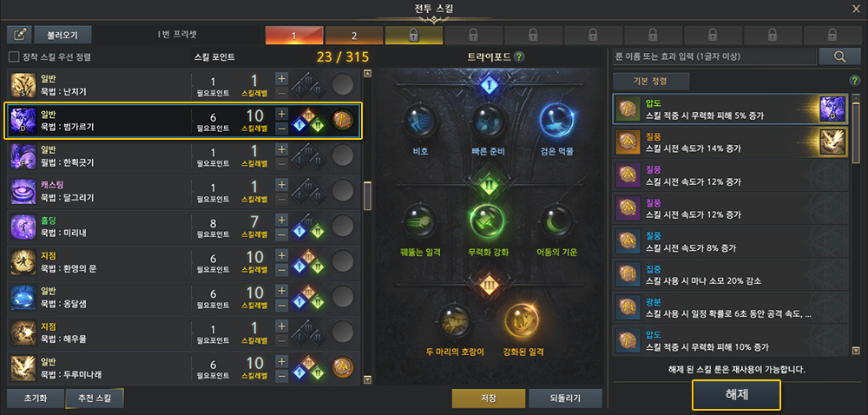This screenshot has width=868, height=415.
Task: Switch to preset tab 2
Action: click(x=354, y=36)
